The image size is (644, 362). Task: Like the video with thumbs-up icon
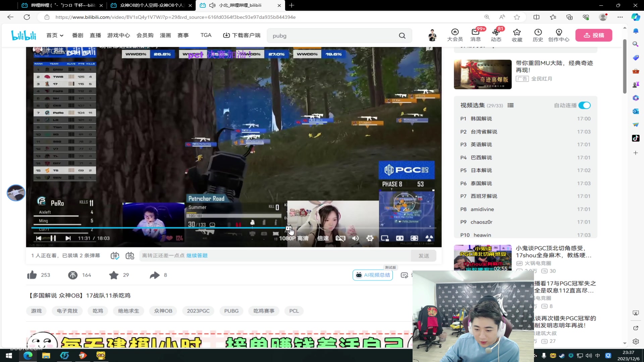(x=32, y=275)
